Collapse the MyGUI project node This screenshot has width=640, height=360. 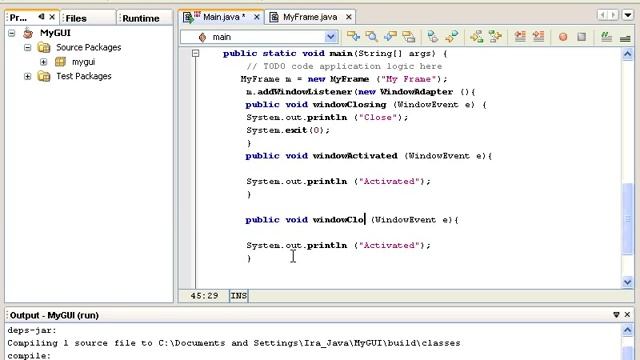coord(12,33)
